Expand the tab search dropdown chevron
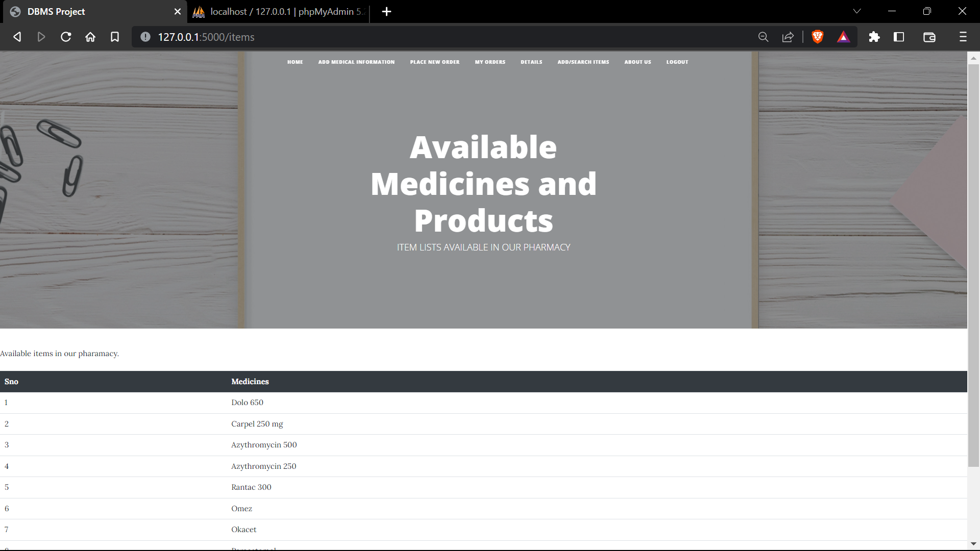Screen dimensions: 980x551 (x=857, y=11)
